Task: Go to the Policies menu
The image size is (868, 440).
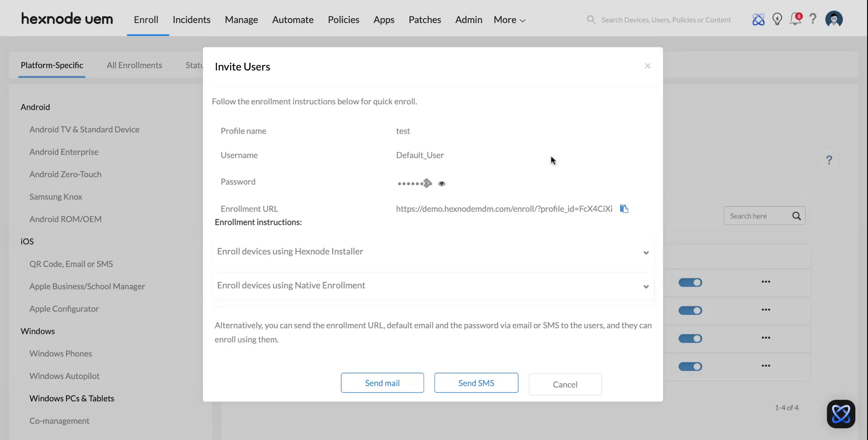Action: click(343, 20)
